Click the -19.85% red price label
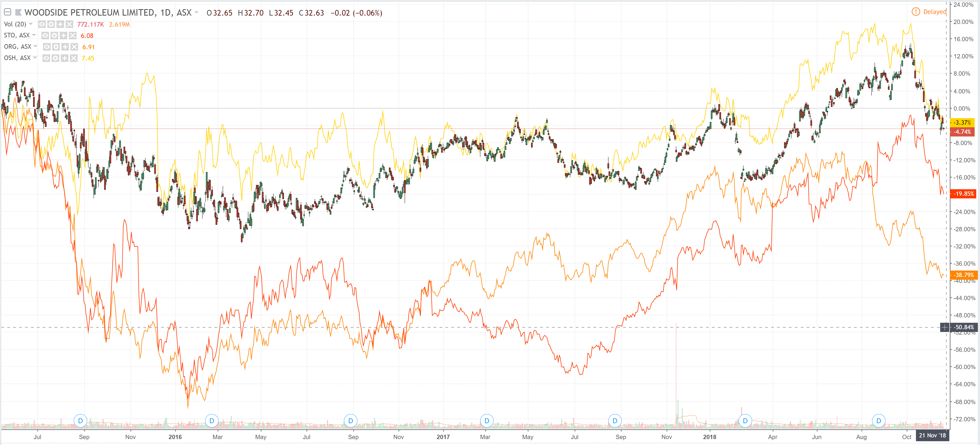Screen dimensions: 980x445 [x=963, y=194]
